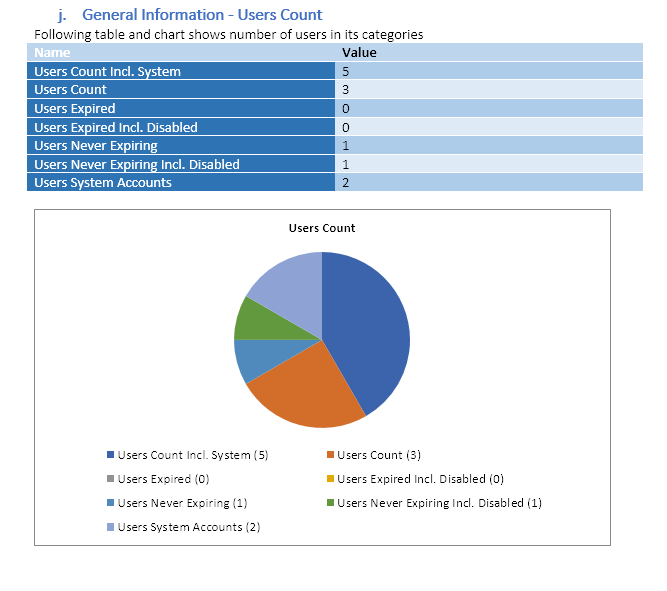Click the 'General Information - Users Count' heading
The height and width of the screenshot is (591, 667).
[x=202, y=15]
